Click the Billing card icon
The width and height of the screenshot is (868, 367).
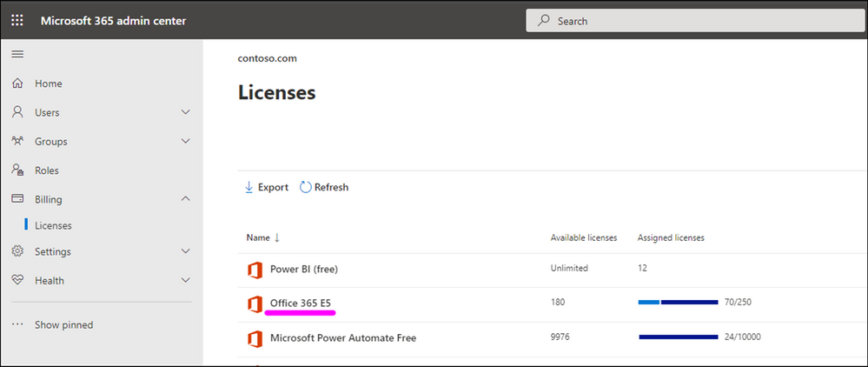[x=17, y=199]
